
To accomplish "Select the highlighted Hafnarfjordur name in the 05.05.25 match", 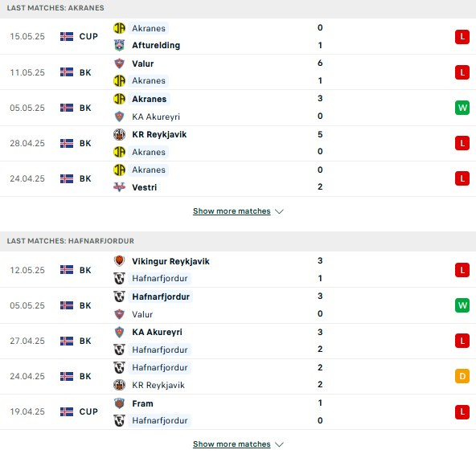I will click(x=161, y=296).
